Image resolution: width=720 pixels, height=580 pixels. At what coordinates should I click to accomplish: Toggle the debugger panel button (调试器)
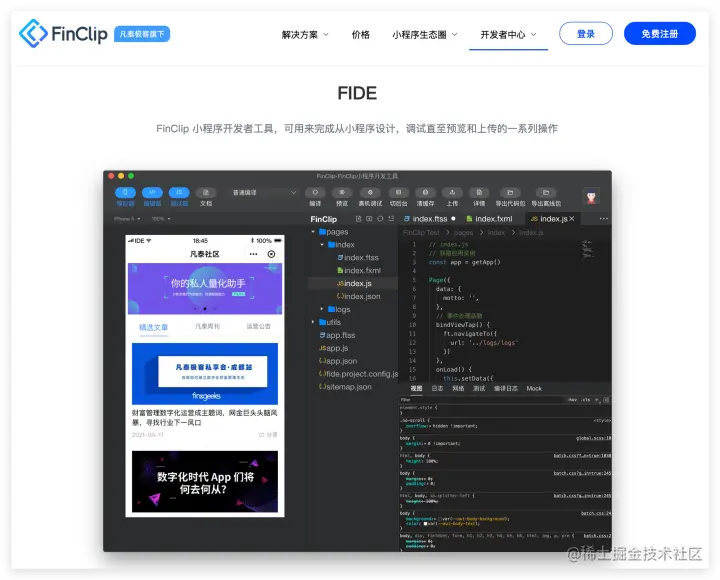click(x=179, y=192)
